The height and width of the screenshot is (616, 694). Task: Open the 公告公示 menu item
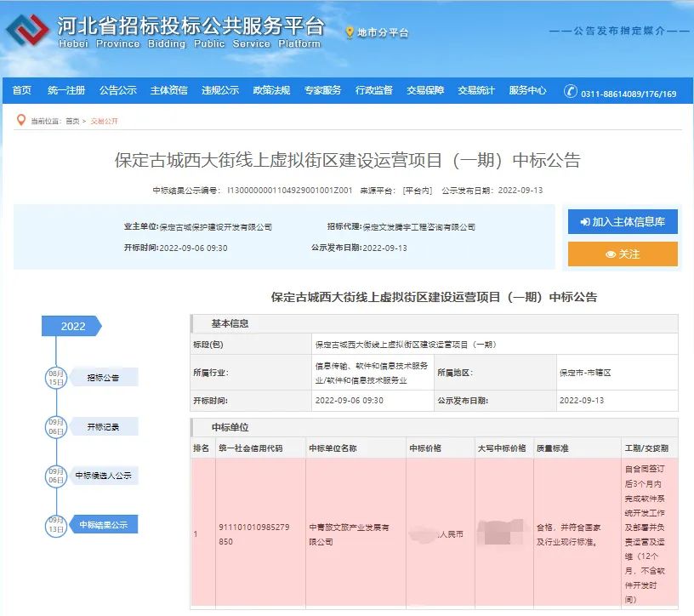117,90
